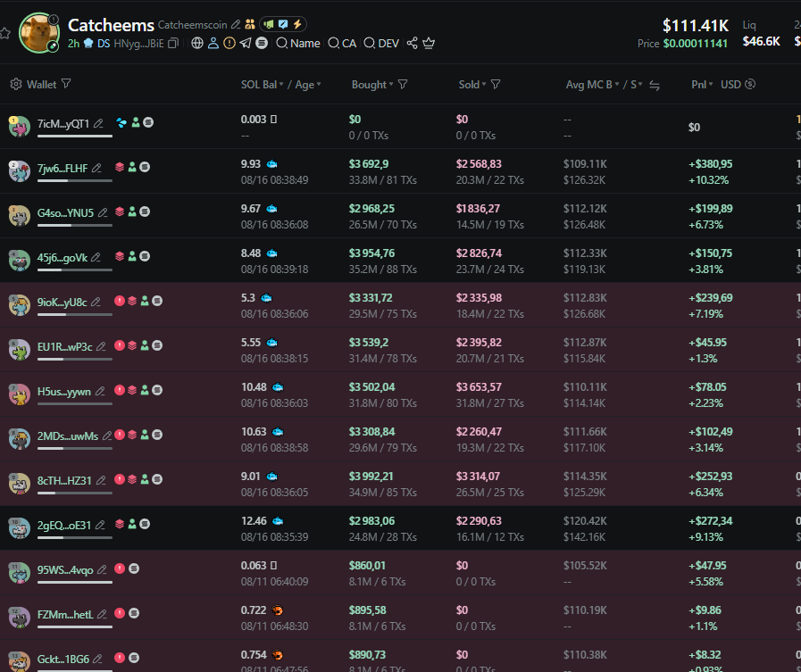The width and height of the screenshot is (801, 672).
Task: Share the Catcheems token
Action: [x=413, y=44]
